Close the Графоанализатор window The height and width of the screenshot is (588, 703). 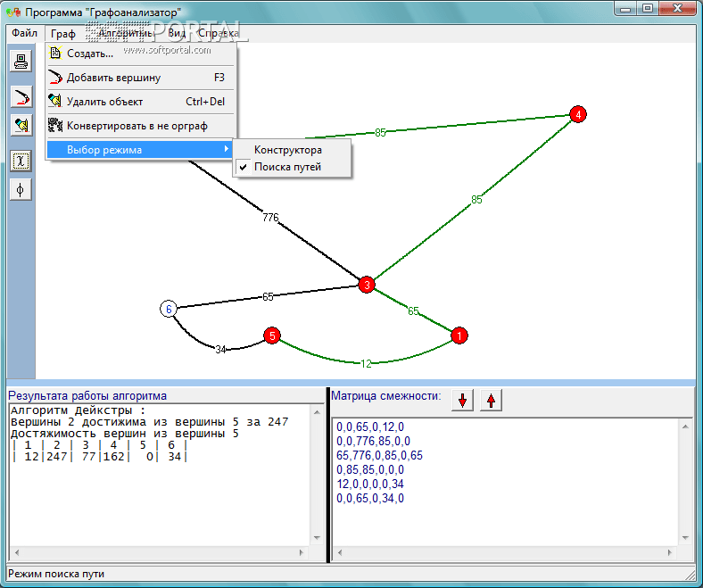click(x=677, y=9)
